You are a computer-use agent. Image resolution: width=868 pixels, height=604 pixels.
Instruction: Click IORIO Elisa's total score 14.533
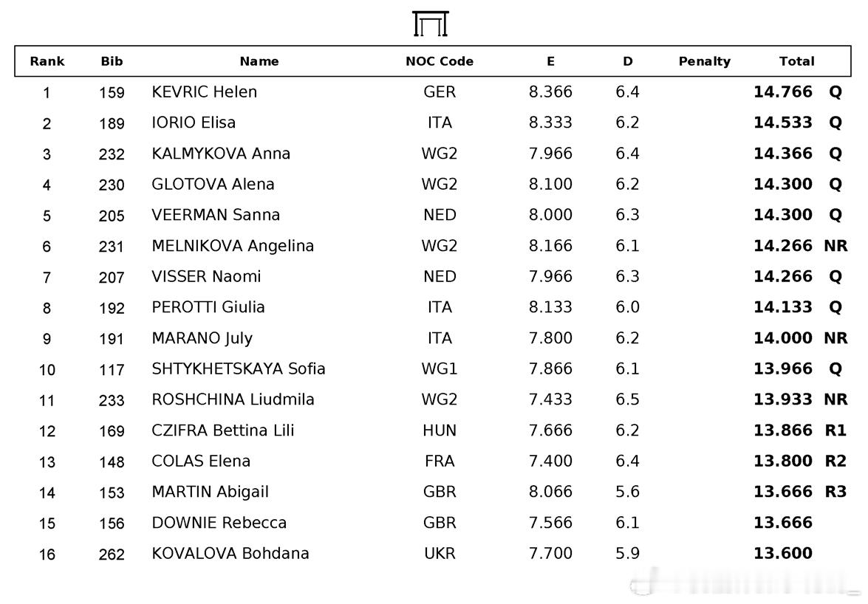tap(783, 123)
